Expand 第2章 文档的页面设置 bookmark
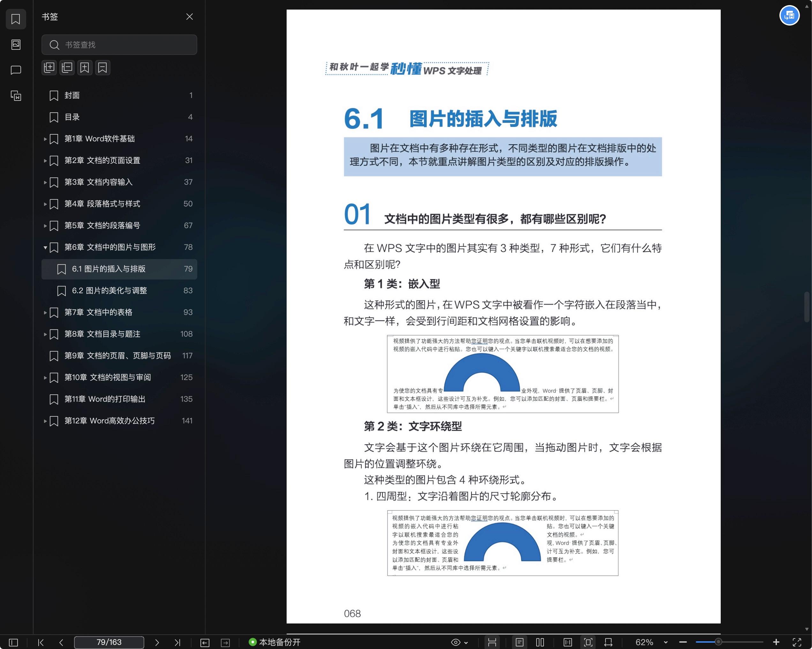The image size is (812, 649). pos(45,161)
